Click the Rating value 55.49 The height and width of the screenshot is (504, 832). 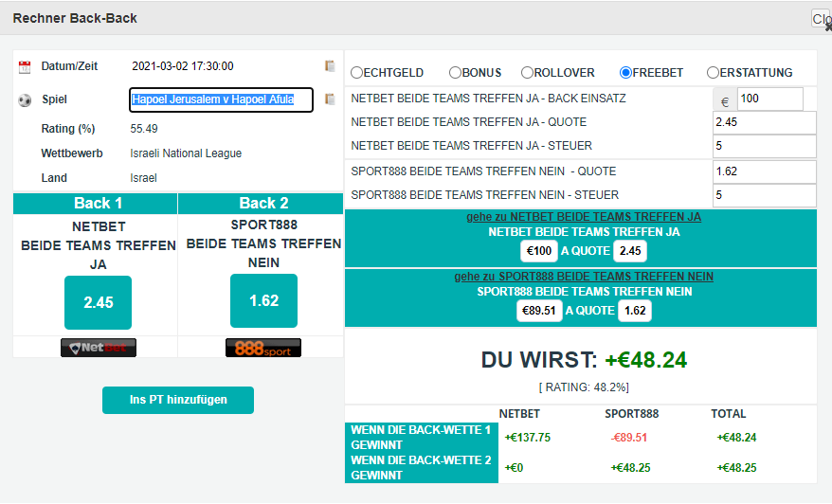[144, 129]
